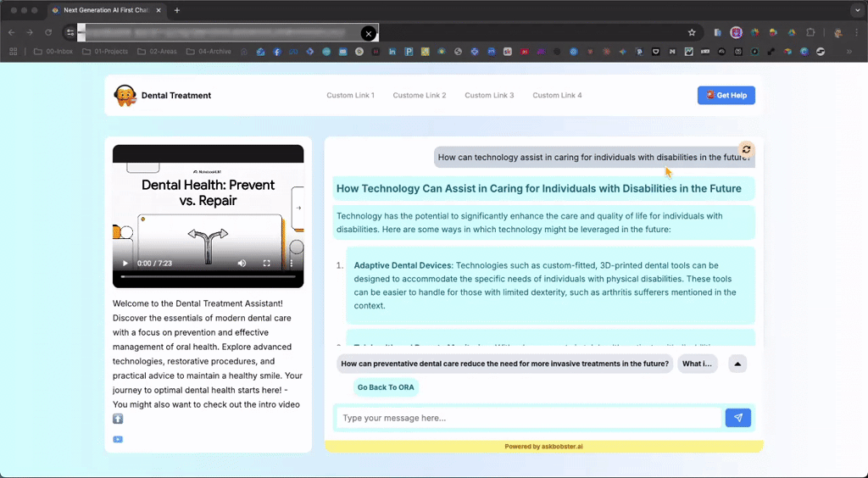Select the Next Generation AI First Chat tab
The width and height of the screenshot is (868, 478).
click(108, 10)
